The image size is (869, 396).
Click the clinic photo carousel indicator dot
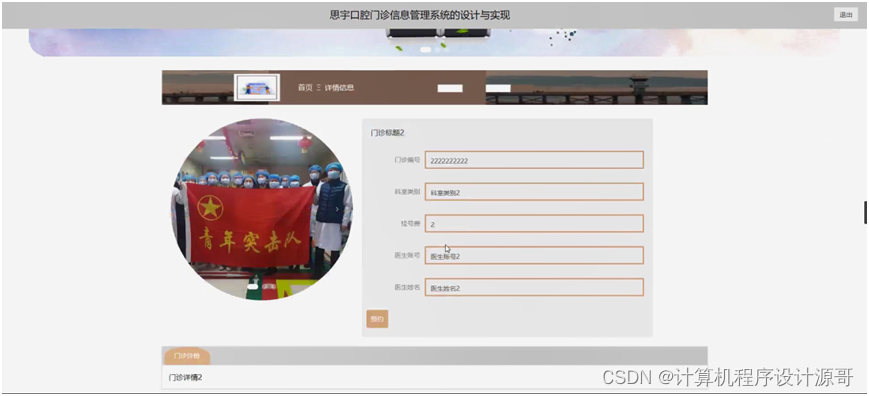[x=253, y=287]
